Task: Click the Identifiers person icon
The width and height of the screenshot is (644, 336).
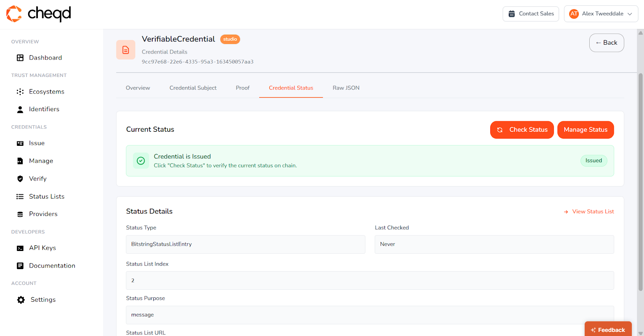Action: (20, 110)
